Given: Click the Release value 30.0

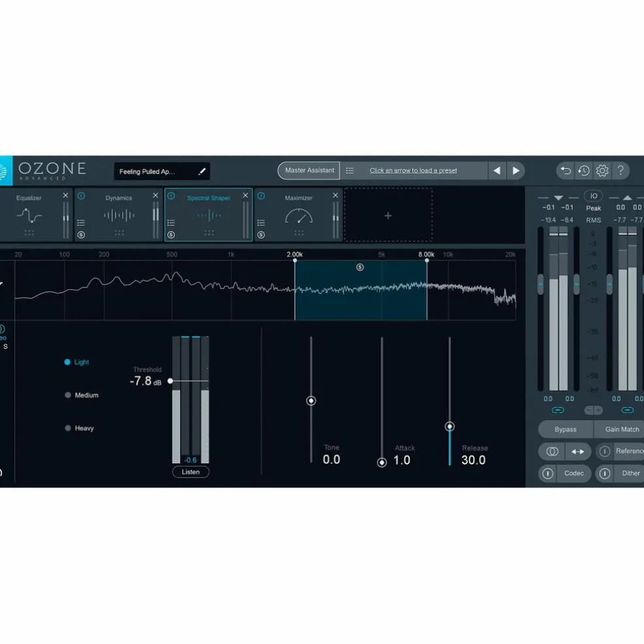Looking at the screenshot, I should click(x=474, y=460).
